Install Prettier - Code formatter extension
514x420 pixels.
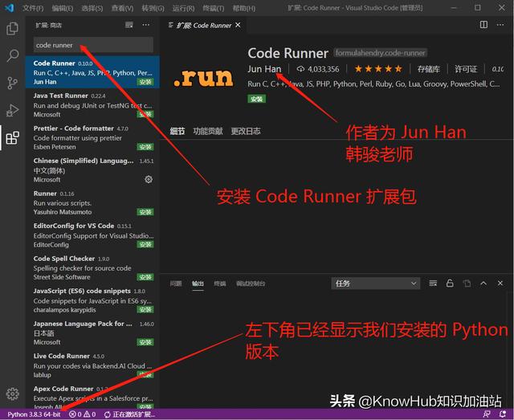(x=145, y=146)
